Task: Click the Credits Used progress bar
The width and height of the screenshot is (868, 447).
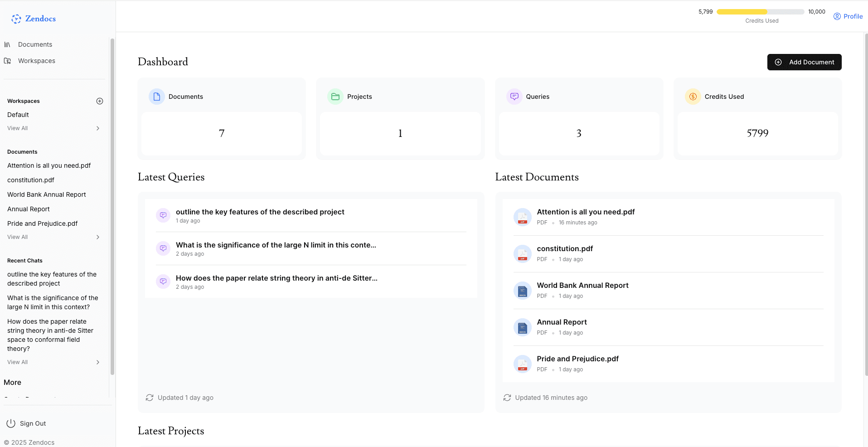Action: (x=760, y=11)
